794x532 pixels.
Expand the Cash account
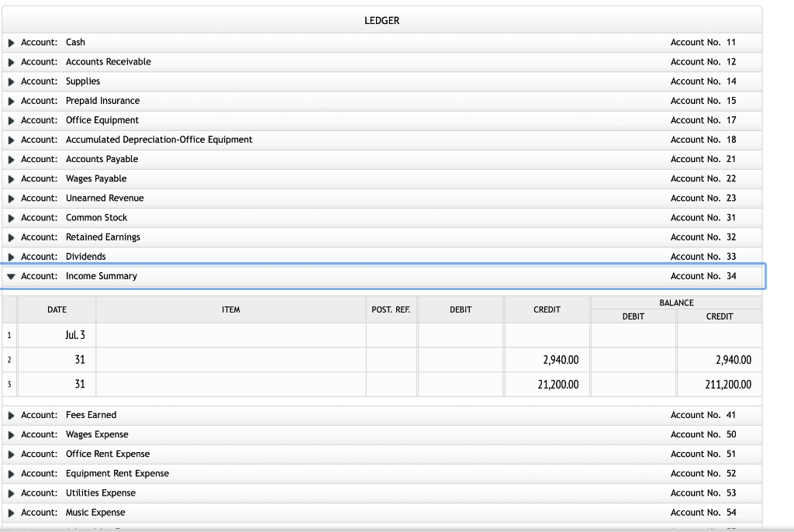[x=10, y=42]
